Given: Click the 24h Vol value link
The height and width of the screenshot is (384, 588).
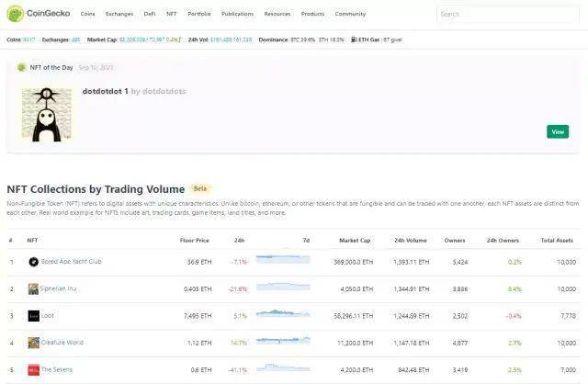Looking at the screenshot, I should click(x=231, y=40).
